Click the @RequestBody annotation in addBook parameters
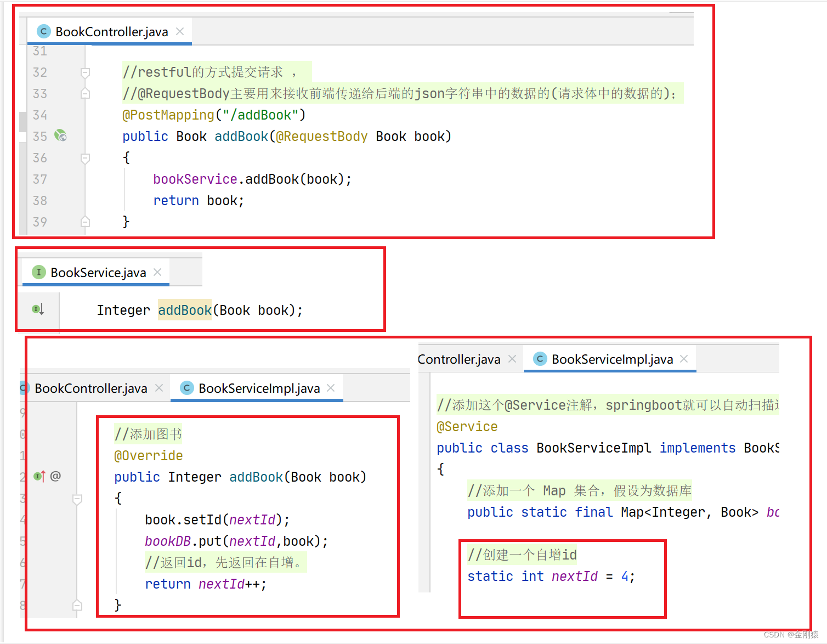The height and width of the screenshot is (644, 827). (x=322, y=136)
